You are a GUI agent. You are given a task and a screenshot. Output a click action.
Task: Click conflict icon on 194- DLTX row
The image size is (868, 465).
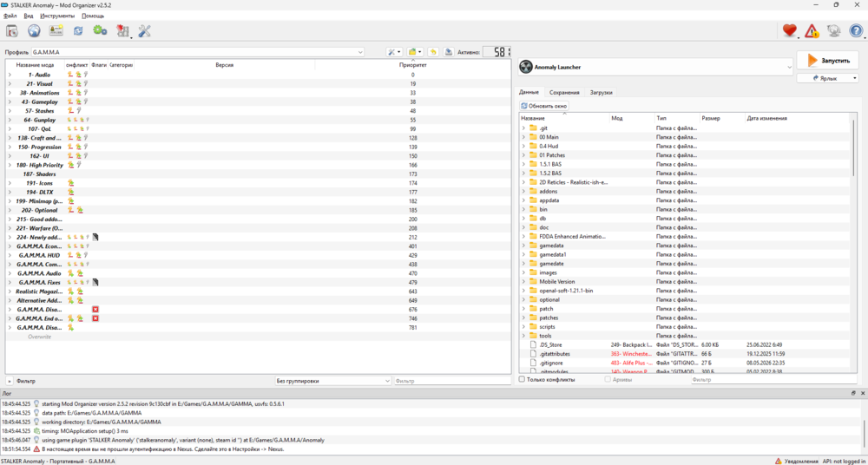71,192
